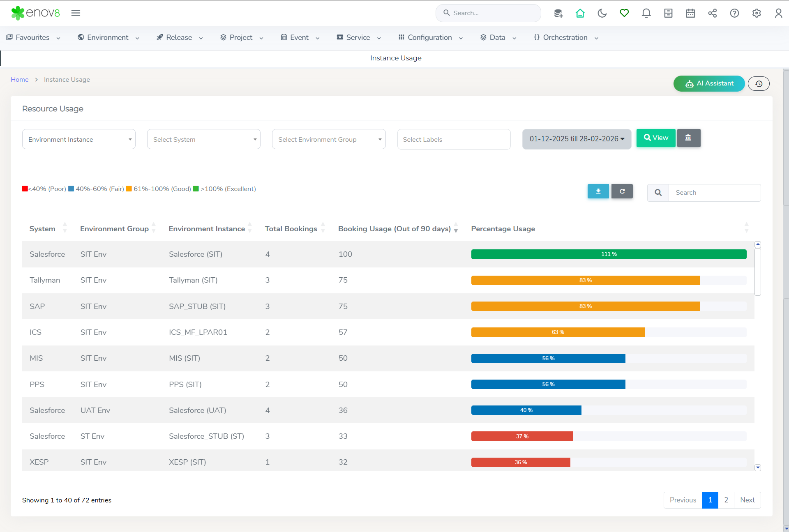
Task: Click the share icon in header
Action: coord(713,13)
